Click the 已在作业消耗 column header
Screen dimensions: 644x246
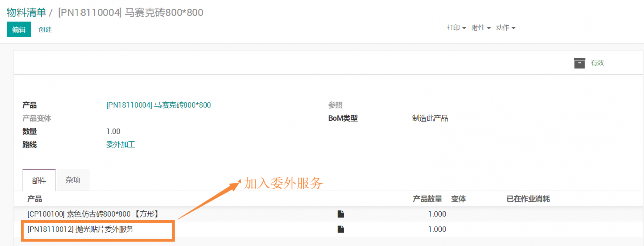528,199
